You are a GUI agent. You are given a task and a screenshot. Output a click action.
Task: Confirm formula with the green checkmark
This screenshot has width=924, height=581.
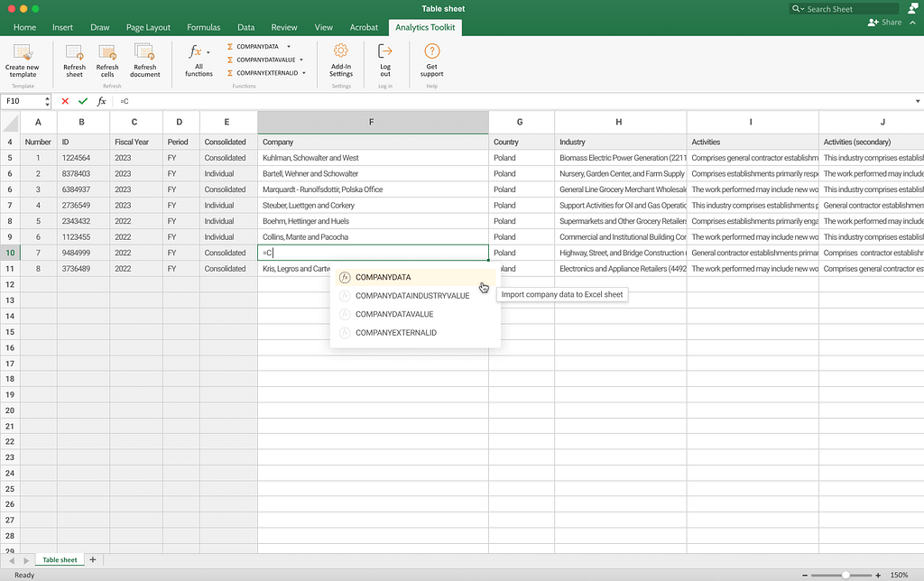(x=83, y=101)
